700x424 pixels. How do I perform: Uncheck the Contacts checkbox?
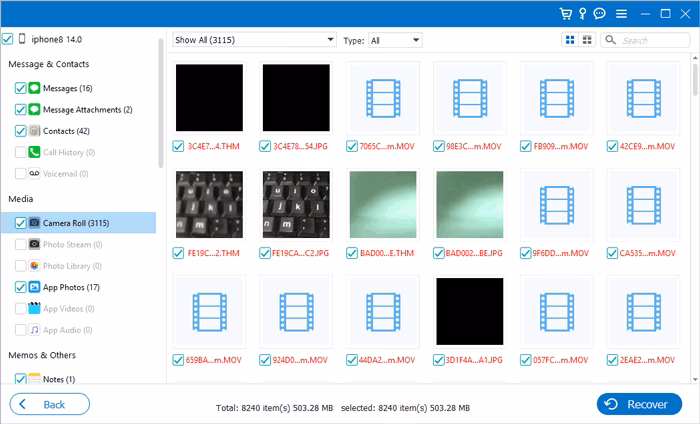[21, 131]
